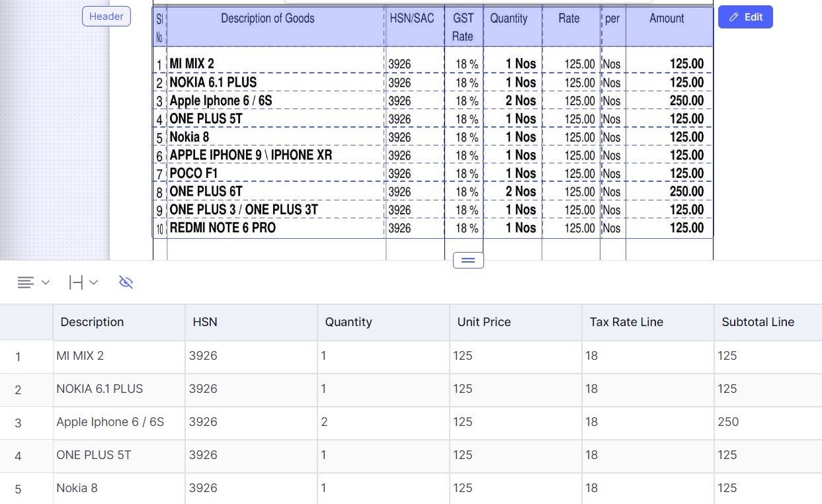Click the Edit button with pencil icon

pos(745,17)
